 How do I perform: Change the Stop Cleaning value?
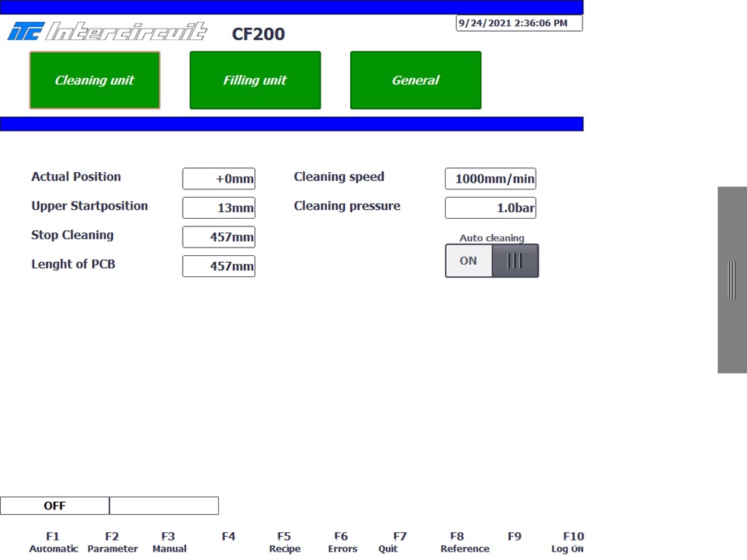[219, 237]
